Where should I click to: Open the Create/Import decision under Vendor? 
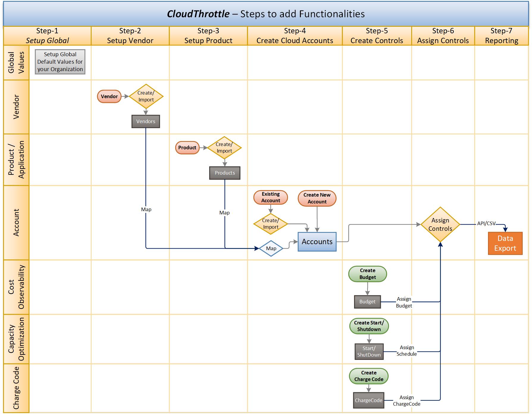(146, 96)
